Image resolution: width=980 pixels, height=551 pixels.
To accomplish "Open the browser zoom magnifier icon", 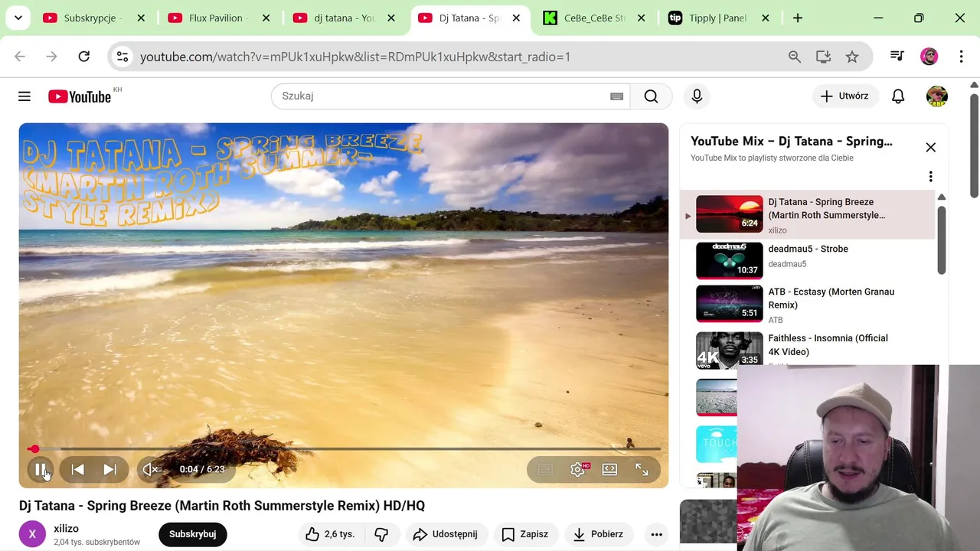I will coord(795,57).
